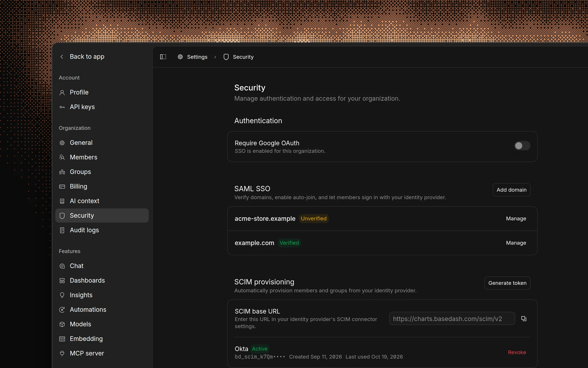Click the Insights lightbulb icon
The width and height of the screenshot is (588, 368).
[x=62, y=295]
